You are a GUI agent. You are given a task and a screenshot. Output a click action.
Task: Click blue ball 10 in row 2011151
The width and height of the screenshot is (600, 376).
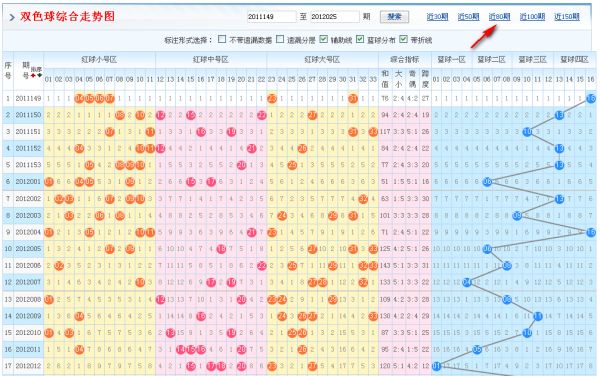click(x=528, y=132)
